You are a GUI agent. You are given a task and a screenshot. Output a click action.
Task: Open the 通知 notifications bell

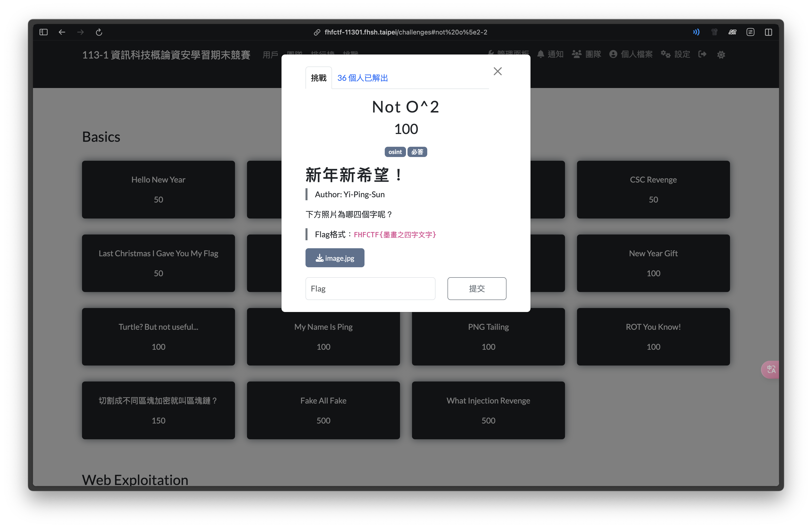(550, 54)
